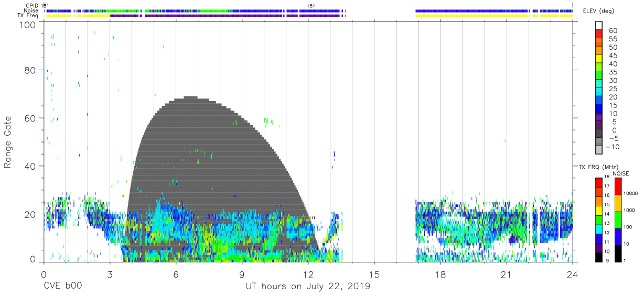Click the dark gray -5 to 0 elevation swatch

599,134
